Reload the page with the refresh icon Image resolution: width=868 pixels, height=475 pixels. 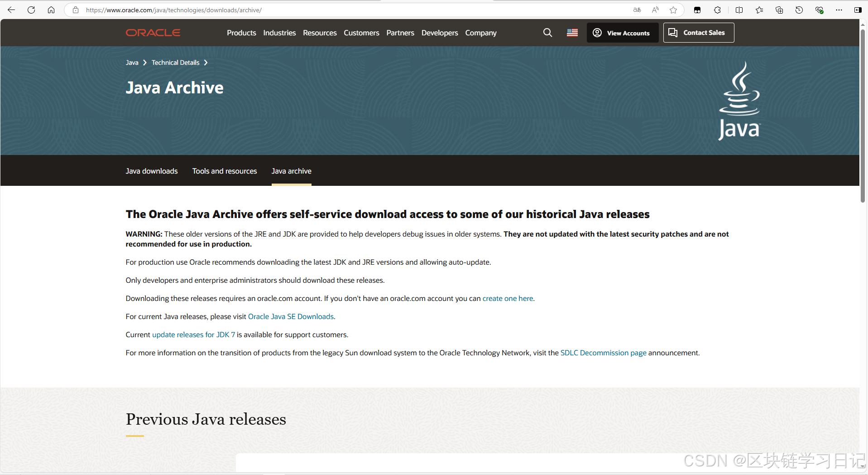pyautogui.click(x=31, y=10)
